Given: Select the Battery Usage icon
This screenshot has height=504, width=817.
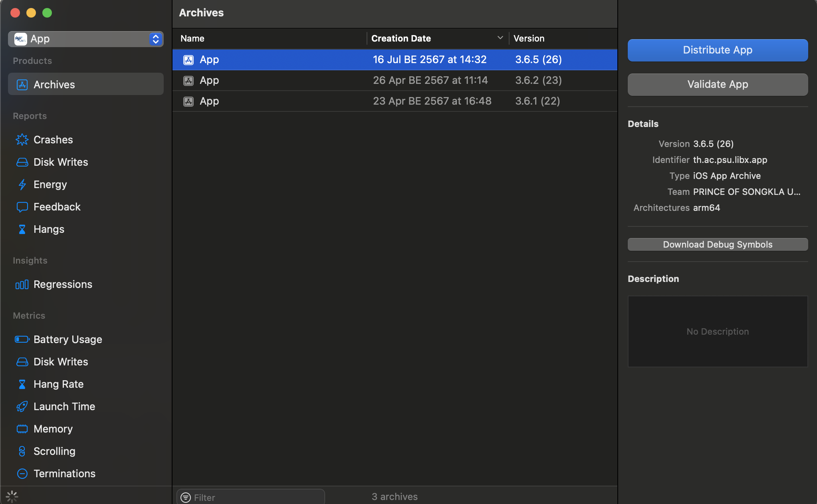Looking at the screenshot, I should tap(22, 339).
